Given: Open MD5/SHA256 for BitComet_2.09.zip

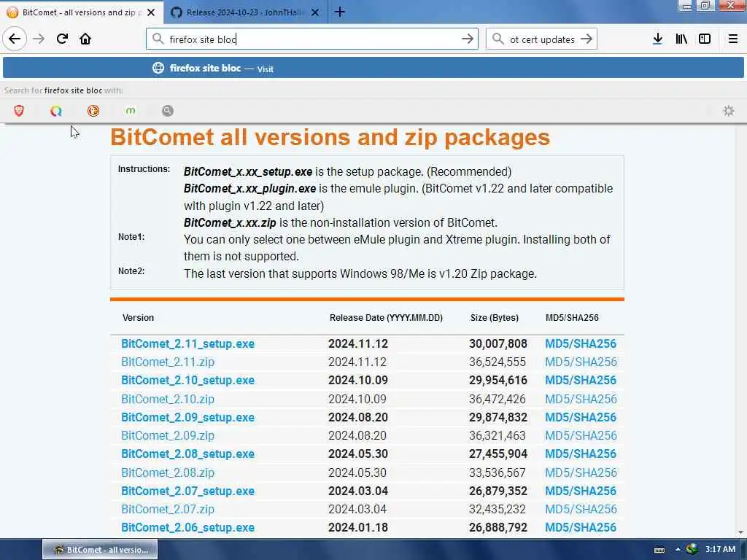Looking at the screenshot, I should pos(581,436).
